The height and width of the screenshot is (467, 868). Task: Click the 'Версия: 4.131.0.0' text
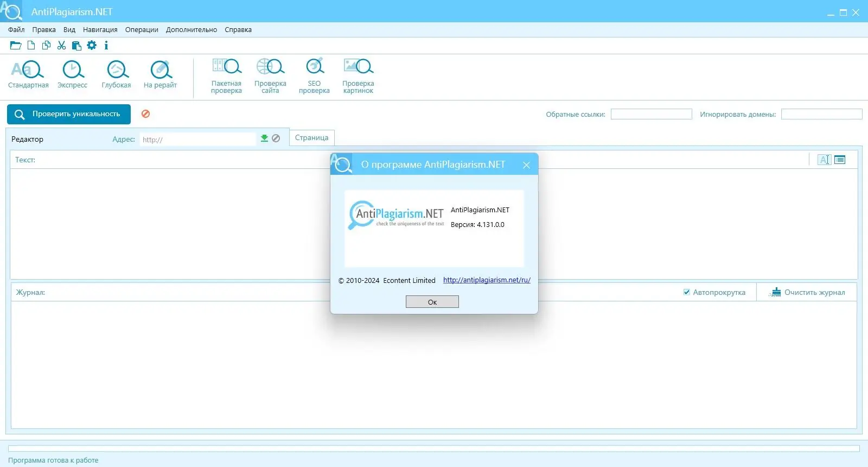[x=477, y=225]
